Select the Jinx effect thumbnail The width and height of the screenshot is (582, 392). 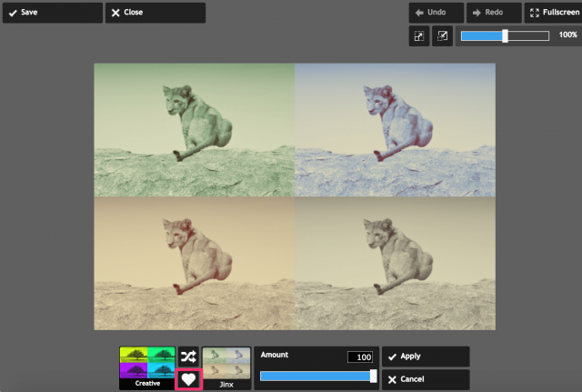[x=226, y=367]
